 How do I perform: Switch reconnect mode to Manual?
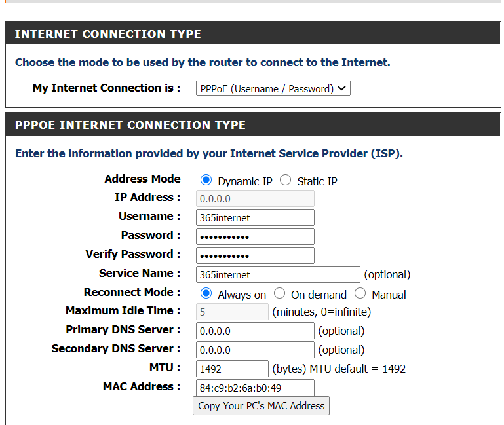[360, 294]
